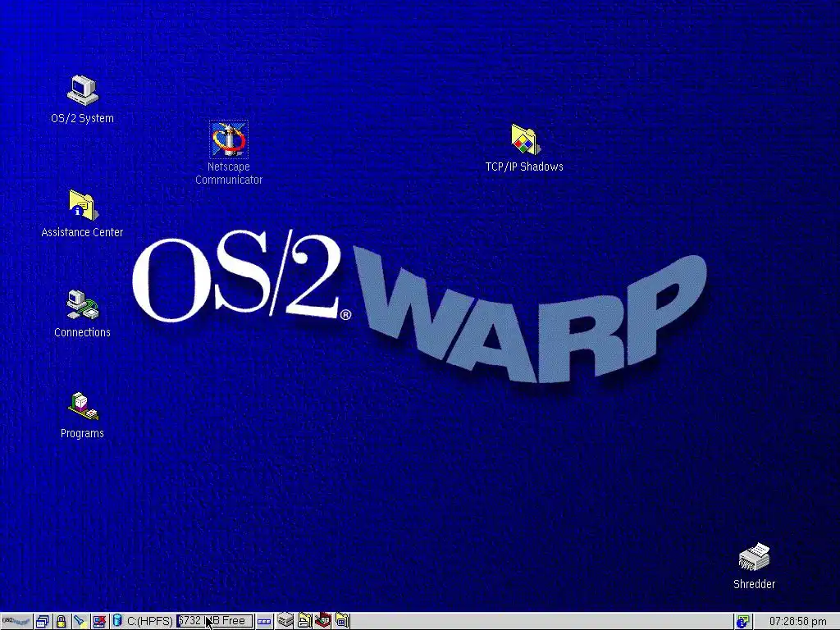Image resolution: width=840 pixels, height=630 pixels.
Task: Open the red toolbox tray icon
Action: pyautogui.click(x=323, y=620)
